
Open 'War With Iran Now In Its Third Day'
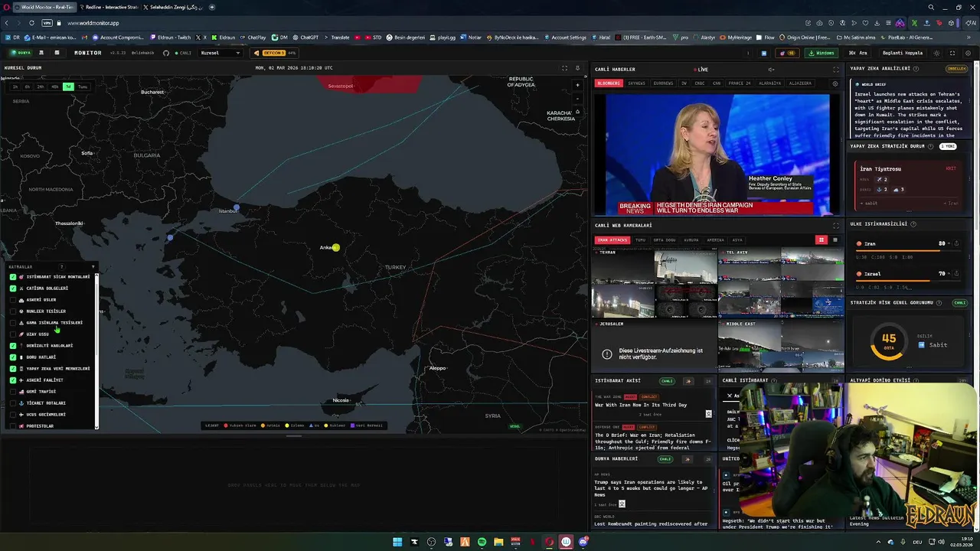(641, 405)
